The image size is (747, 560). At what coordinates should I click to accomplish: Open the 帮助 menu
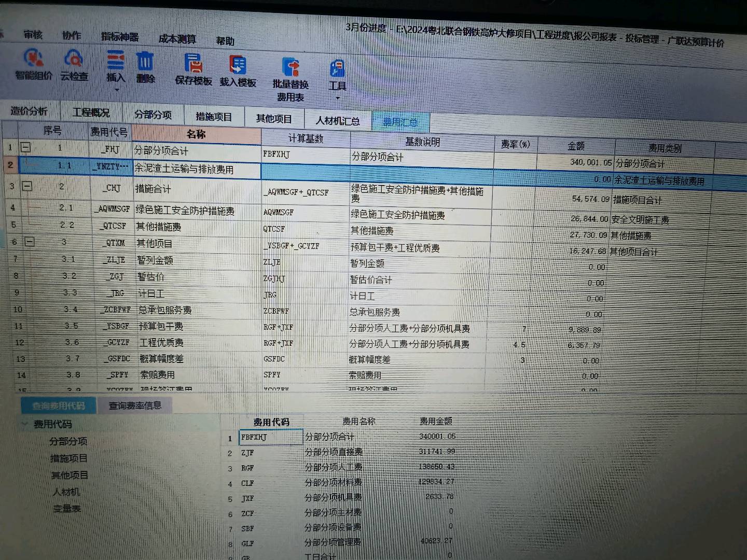225,41
